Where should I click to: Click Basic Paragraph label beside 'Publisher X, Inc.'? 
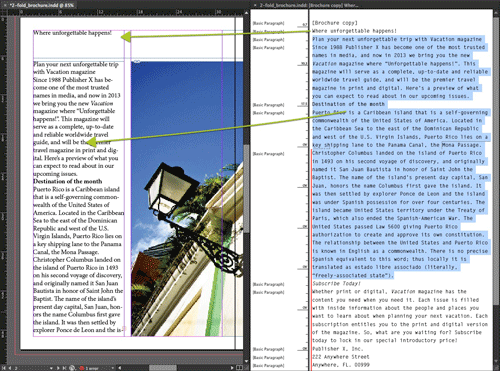coord(268,349)
